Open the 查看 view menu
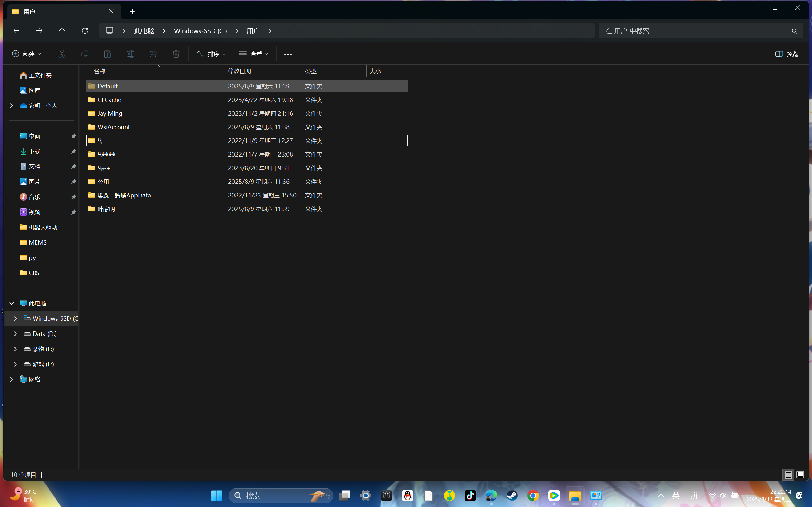This screenshot has height=507, width=812. pyautogui.click(x=254, y=54)
